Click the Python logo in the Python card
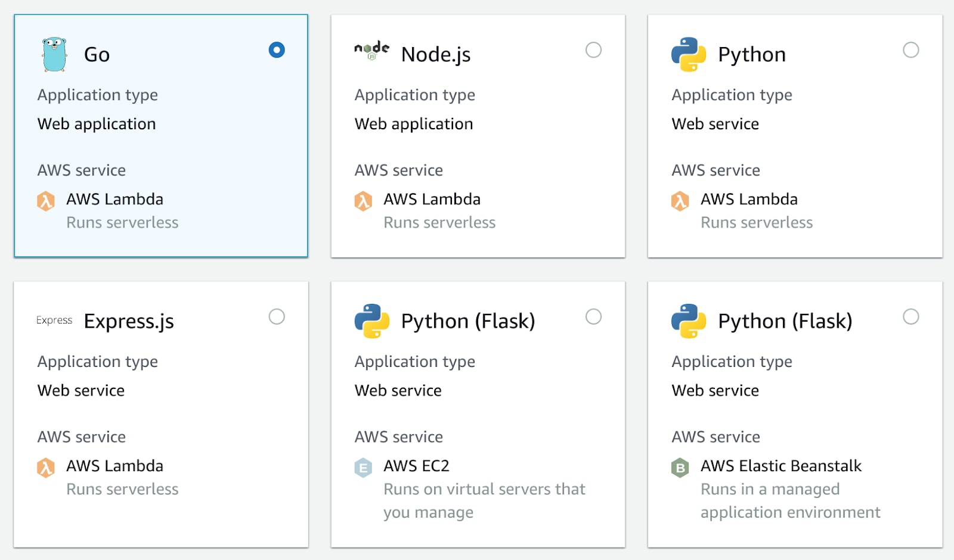Viewport: 954px width, 560px height. (689, 54)
